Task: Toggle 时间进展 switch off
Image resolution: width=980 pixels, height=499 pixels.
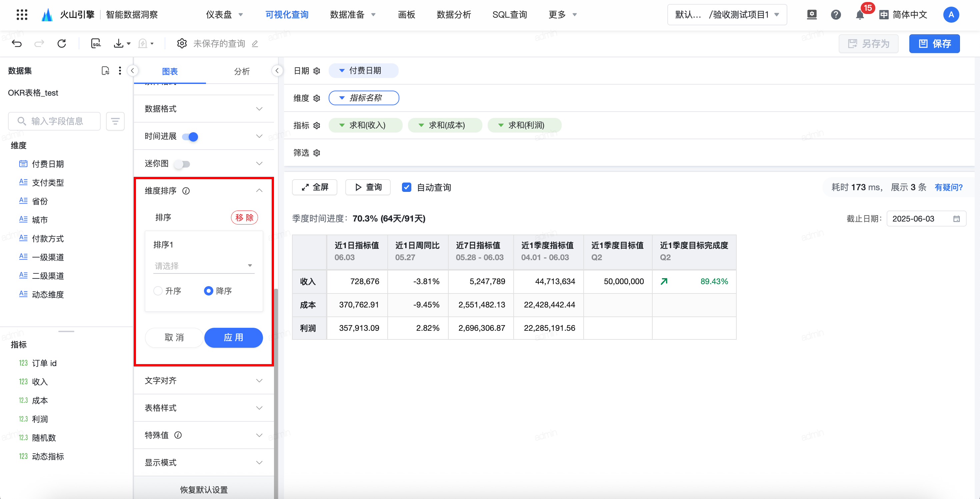Action: [190, 137]
